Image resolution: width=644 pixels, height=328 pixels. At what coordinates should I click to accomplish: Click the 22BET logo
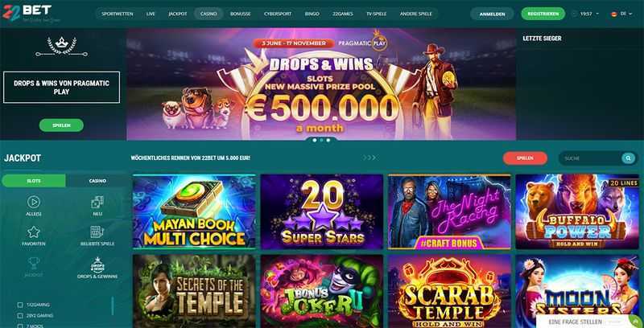coord(27,12)
